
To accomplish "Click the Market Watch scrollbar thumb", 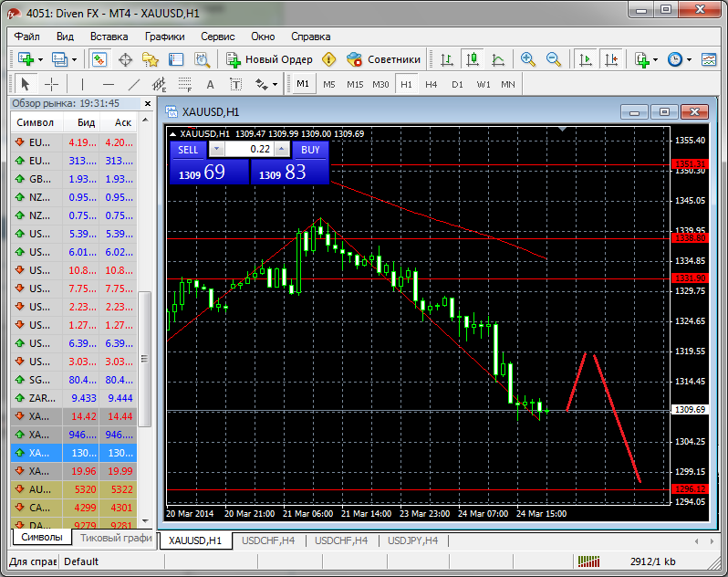I will pyautogui.click(x=145, y=359).
